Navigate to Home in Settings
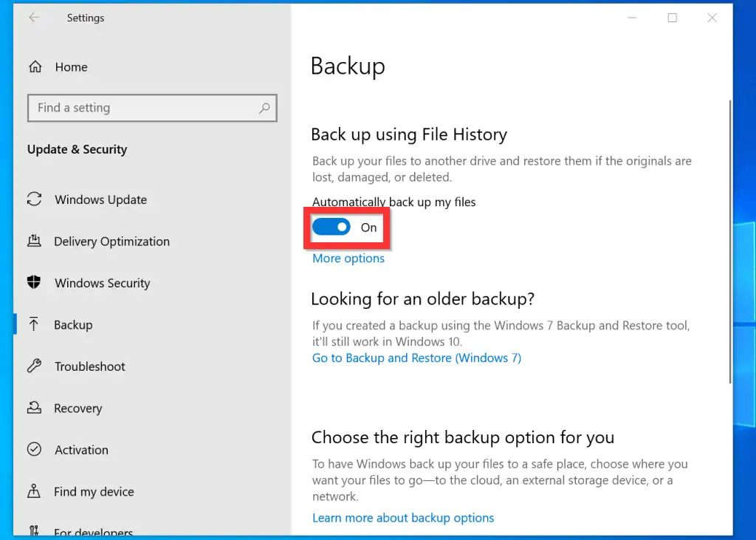 pos(71,66)
